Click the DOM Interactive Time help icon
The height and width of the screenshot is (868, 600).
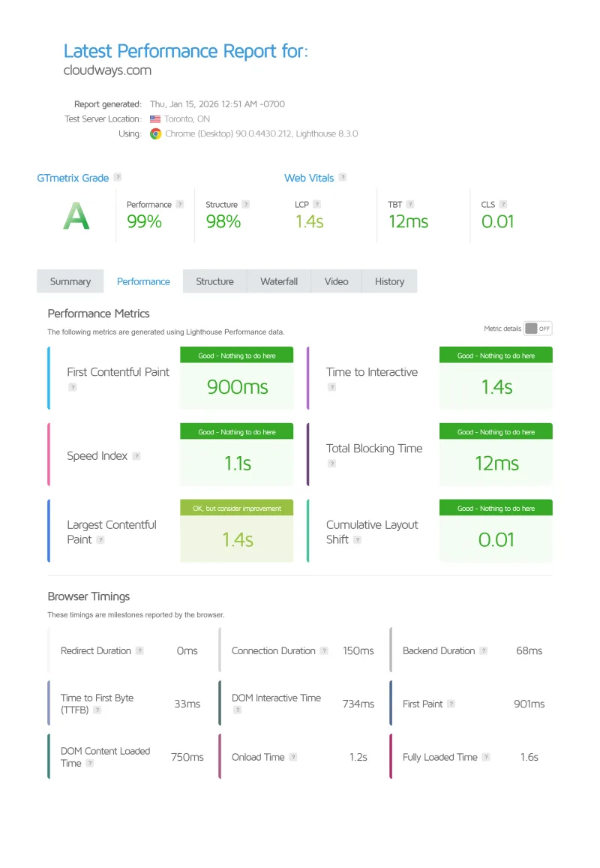237,710
